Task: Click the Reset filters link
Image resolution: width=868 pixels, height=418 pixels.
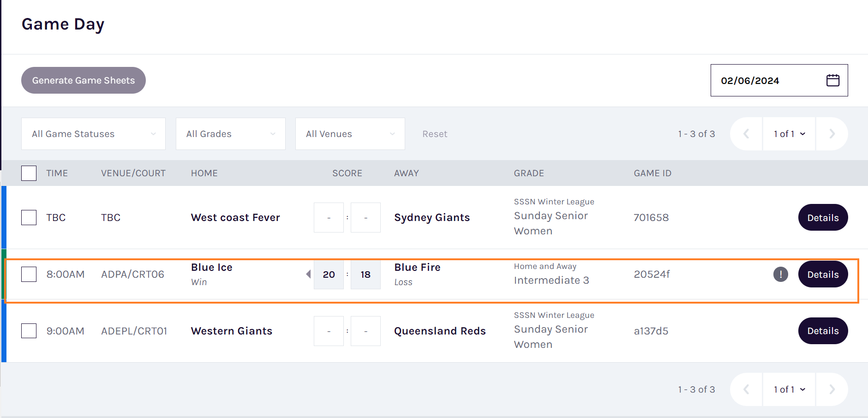Action: pos(434,134)
